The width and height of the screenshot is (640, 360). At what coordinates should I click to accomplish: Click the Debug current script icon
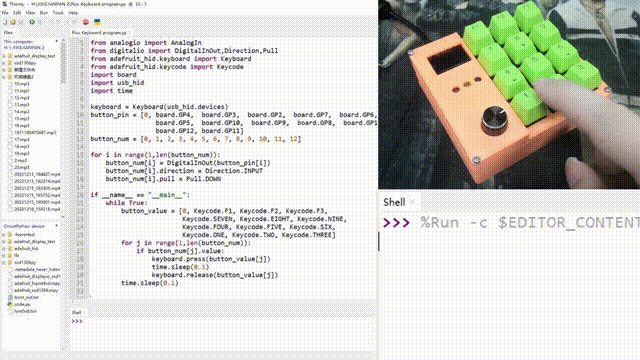40,22
